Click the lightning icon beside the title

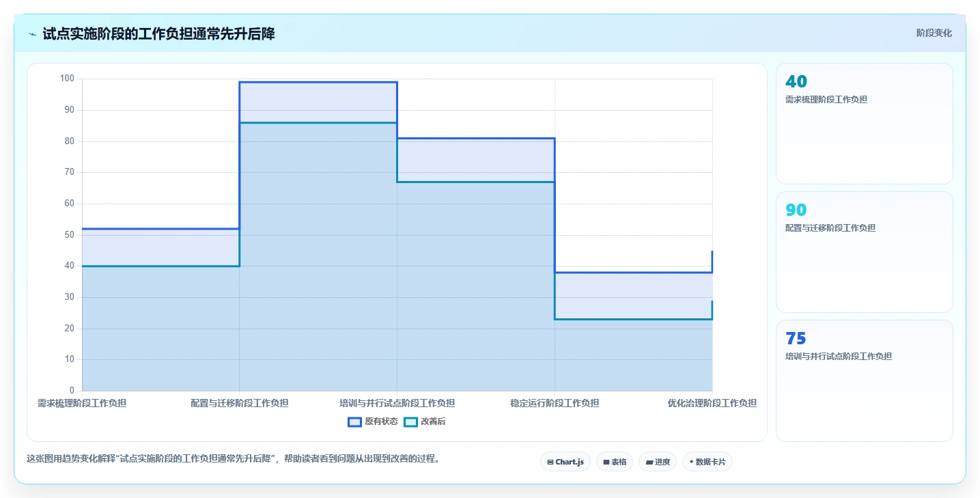click(32, 34)
